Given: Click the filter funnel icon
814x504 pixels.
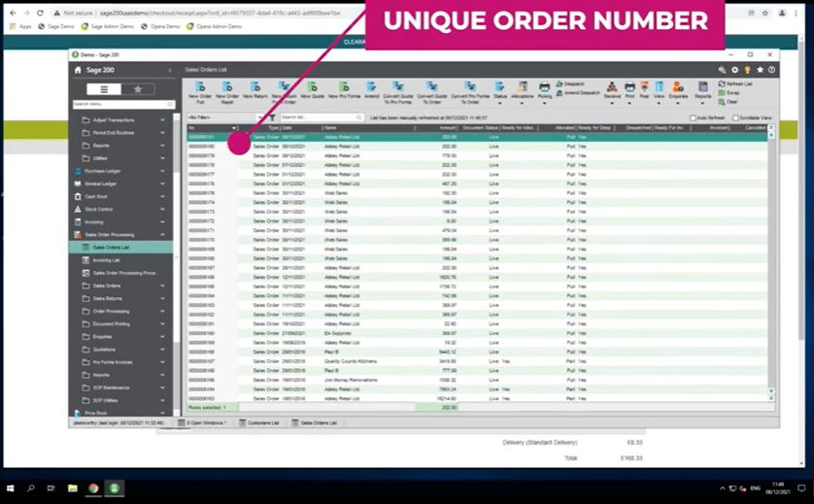Looking at the screenshot, I should tap(272, 118).
